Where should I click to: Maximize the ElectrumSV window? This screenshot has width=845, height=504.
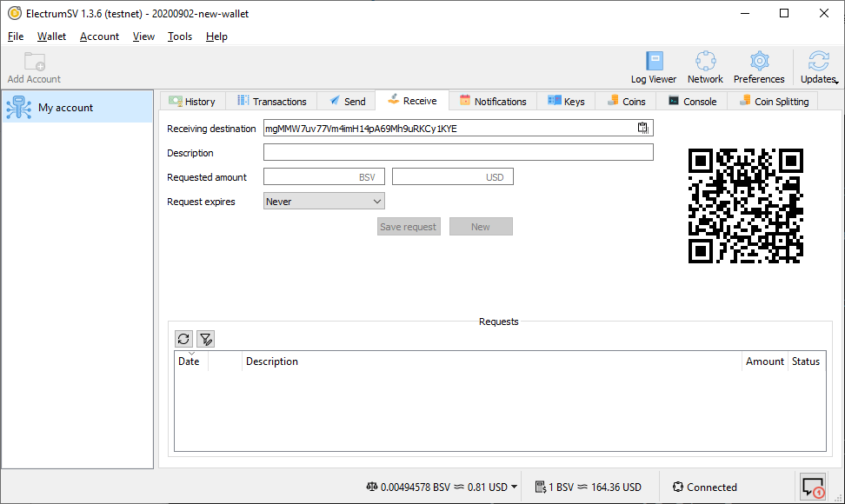[x=784, y=13]
